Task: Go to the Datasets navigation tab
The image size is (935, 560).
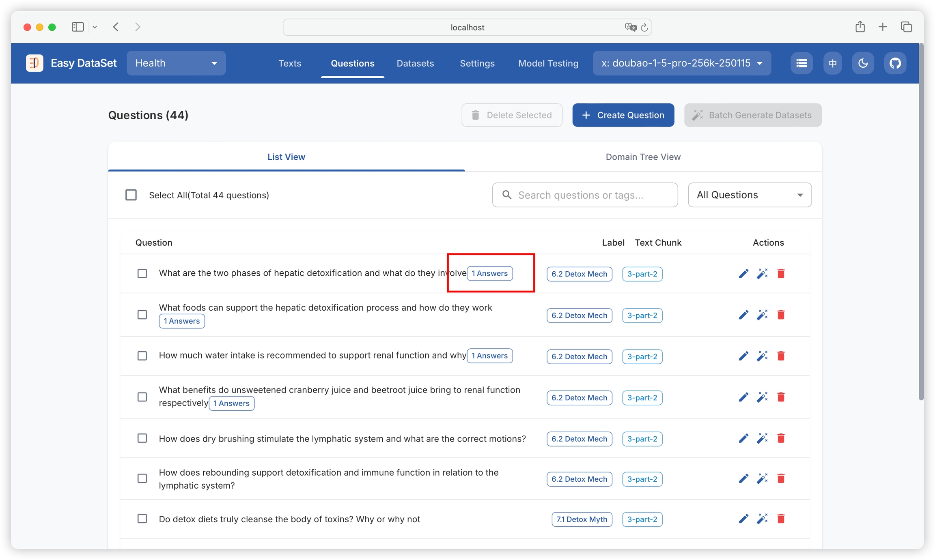Action: [x=415, y=63]
